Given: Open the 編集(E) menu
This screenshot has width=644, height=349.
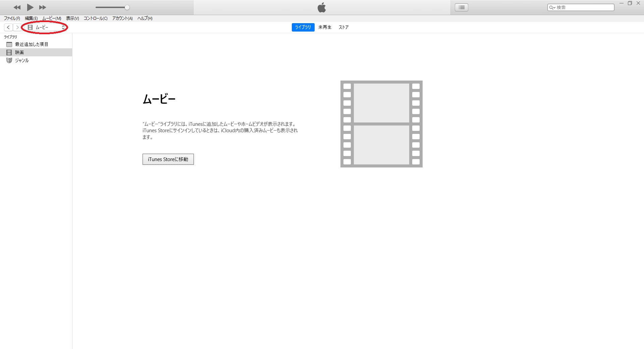Looking at the screenshot, I should coord(31,18).
